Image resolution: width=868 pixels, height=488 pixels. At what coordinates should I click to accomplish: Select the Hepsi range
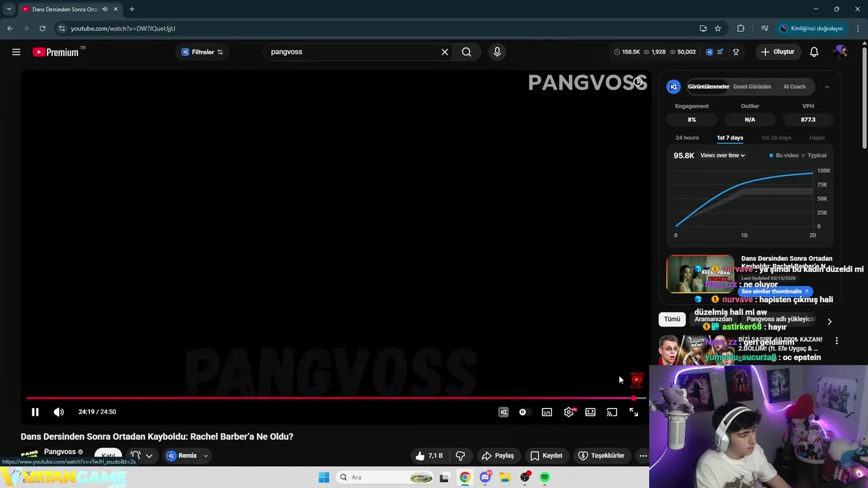(816, 138)
